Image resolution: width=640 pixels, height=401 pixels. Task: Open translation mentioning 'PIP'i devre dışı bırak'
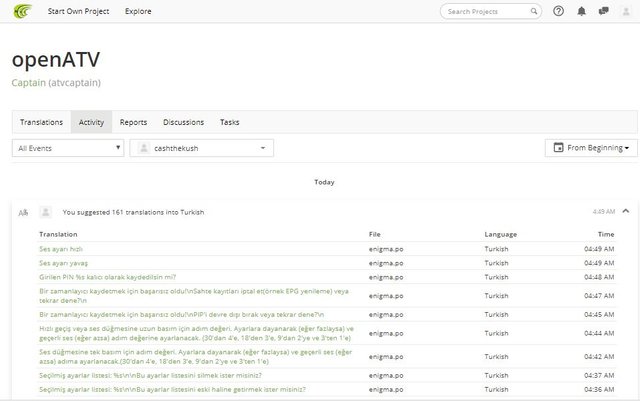coord(182,314)
